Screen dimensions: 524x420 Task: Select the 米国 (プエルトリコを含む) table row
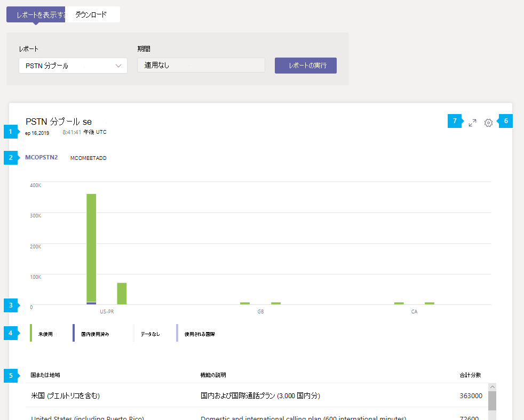click(213, 395)
